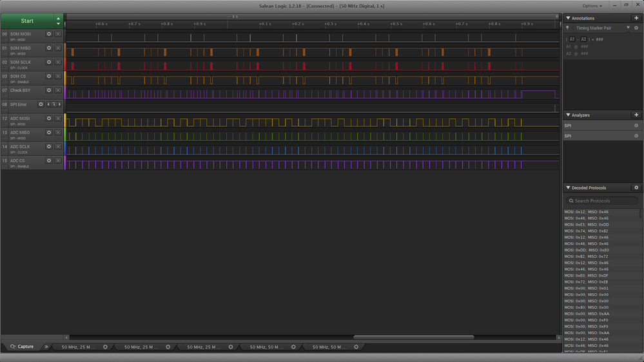
Task: Remove the SOM CS channel with X
Action: coord(58,76)
